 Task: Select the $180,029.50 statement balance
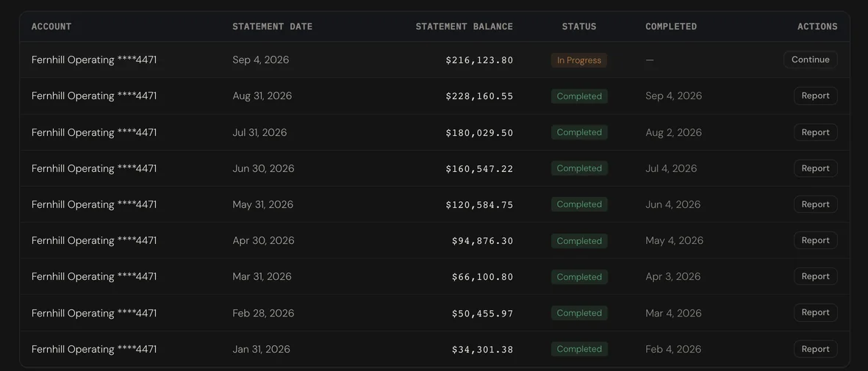point(479,133)
